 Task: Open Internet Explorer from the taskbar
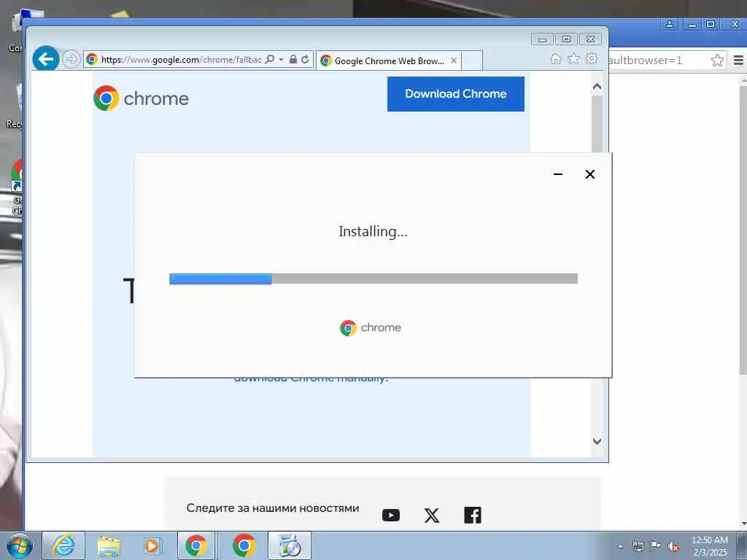[x=63, y=545]
